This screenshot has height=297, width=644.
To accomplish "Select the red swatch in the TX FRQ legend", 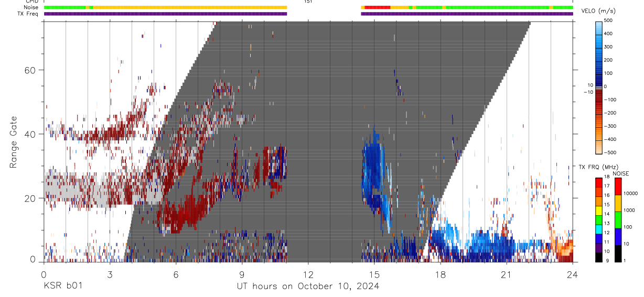I will tap(599, 182).
